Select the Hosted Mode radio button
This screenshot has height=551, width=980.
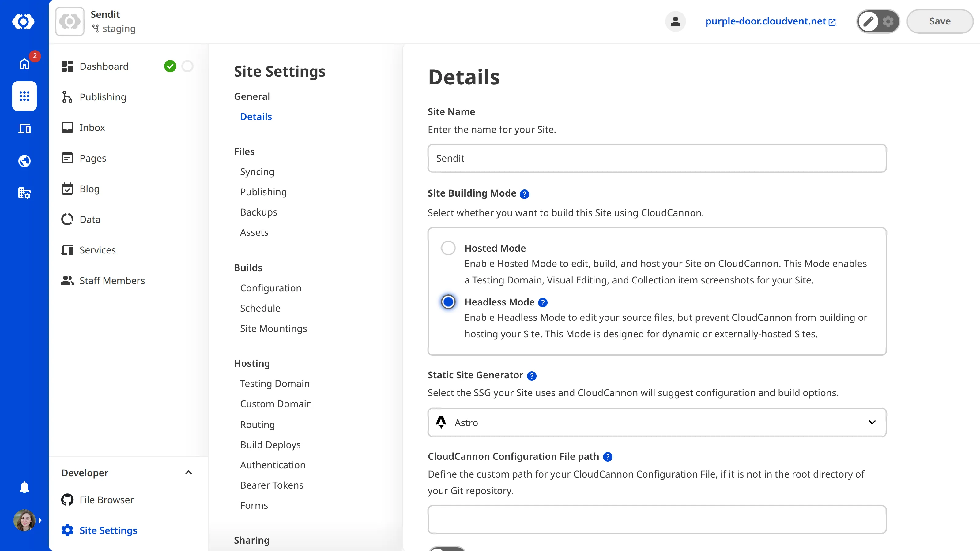pyautogui.click(x=448, y=248)
